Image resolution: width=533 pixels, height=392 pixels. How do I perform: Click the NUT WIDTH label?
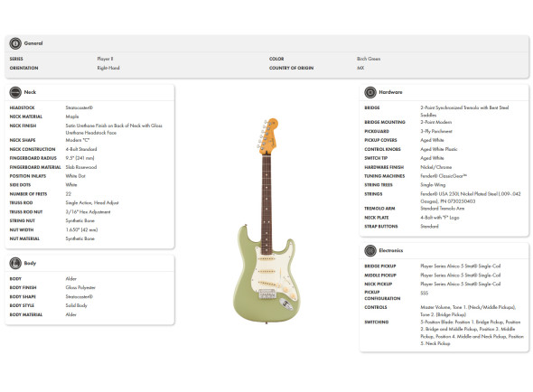22,230
